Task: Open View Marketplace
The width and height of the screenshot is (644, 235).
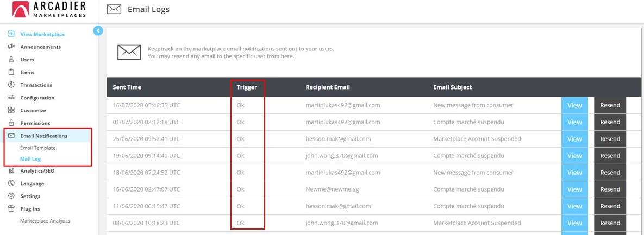Action: [x=42, y=34]
